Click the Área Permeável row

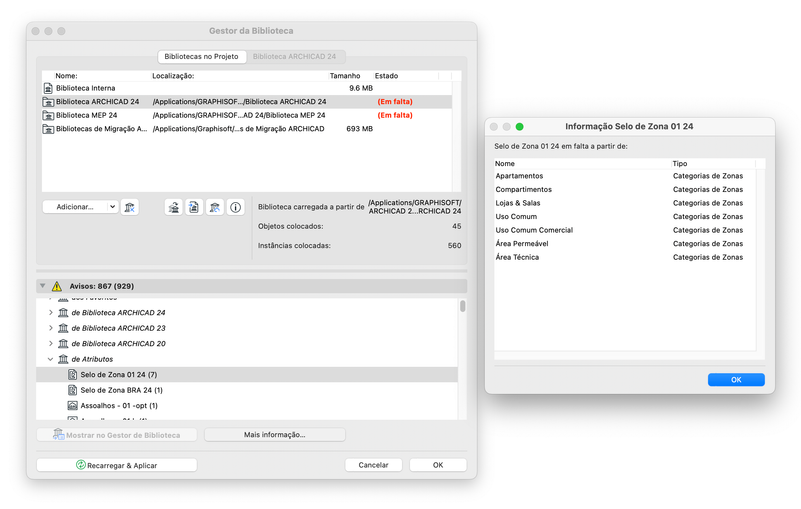click(625, 244)
